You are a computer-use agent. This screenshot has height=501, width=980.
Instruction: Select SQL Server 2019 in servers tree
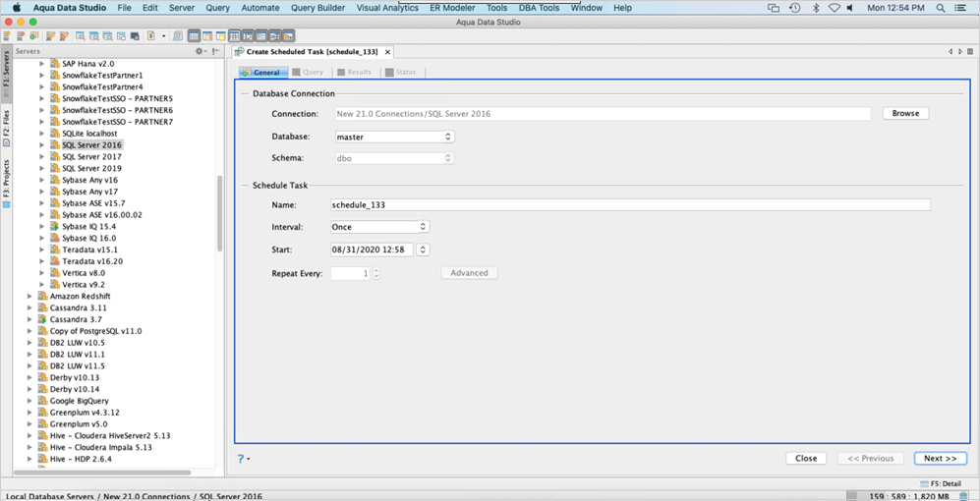(x=91, y=168)
